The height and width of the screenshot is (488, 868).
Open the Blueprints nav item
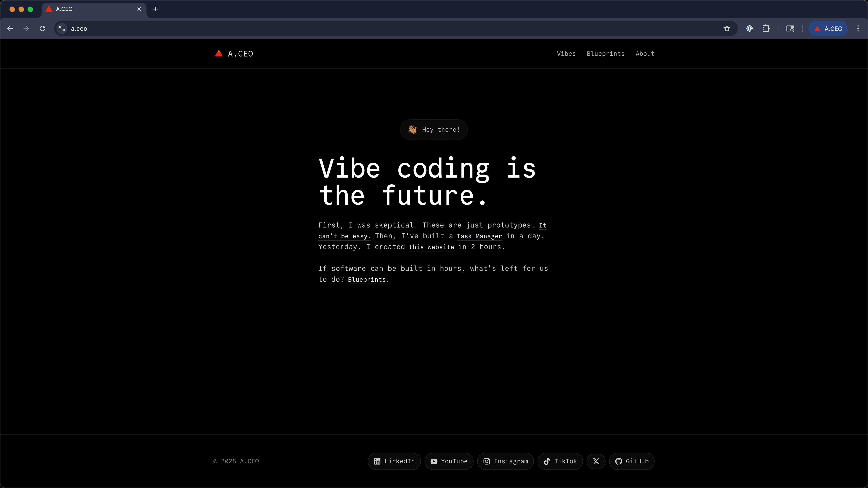click(x=606, y=54)
